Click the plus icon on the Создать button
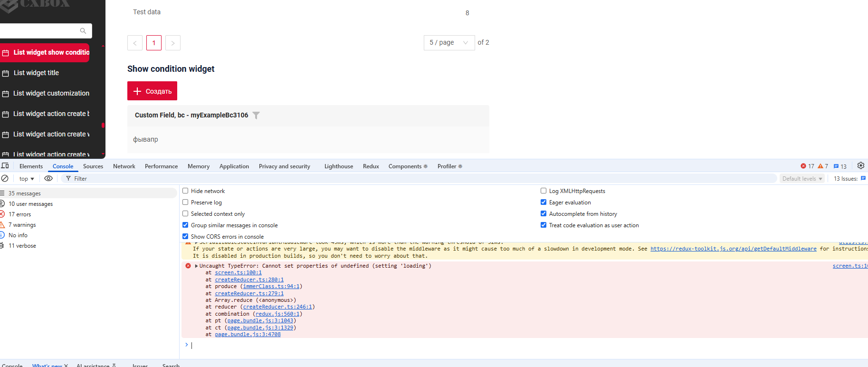 137,91
